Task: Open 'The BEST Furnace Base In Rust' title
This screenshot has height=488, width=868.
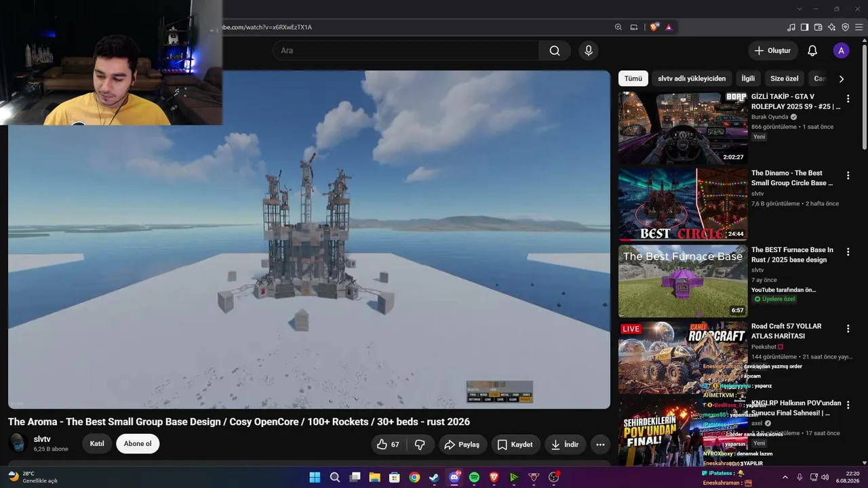Action: (792, 255)
